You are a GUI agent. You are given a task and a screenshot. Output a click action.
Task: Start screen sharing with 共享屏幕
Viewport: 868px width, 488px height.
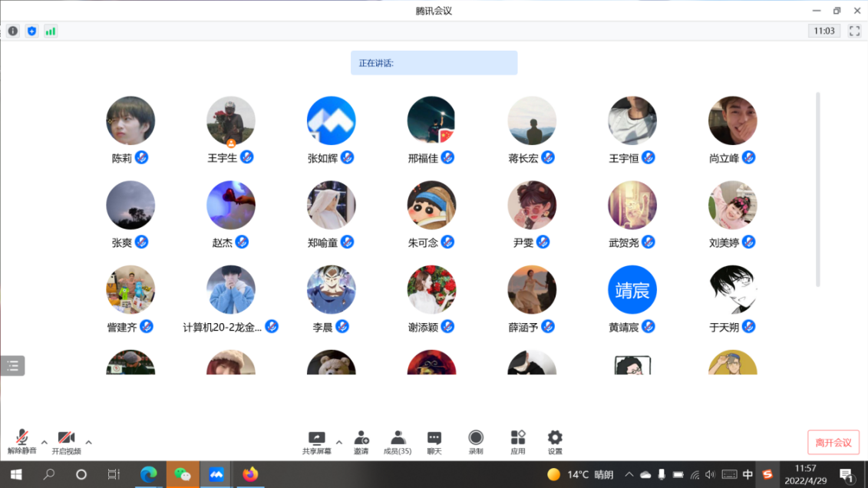316,441
